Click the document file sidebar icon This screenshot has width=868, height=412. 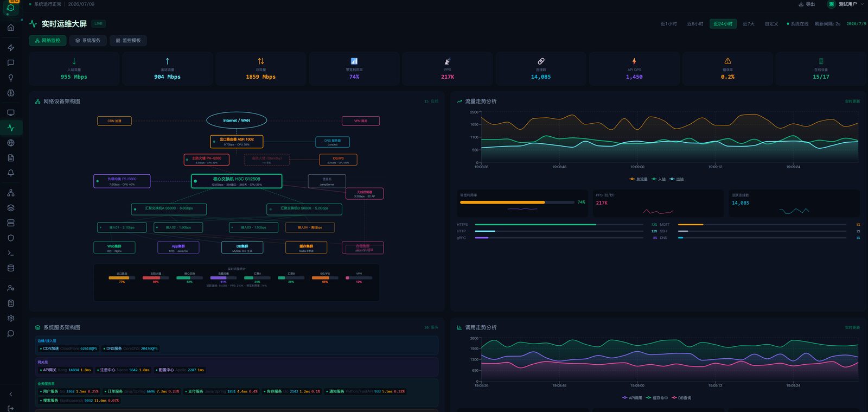[11, 158]
